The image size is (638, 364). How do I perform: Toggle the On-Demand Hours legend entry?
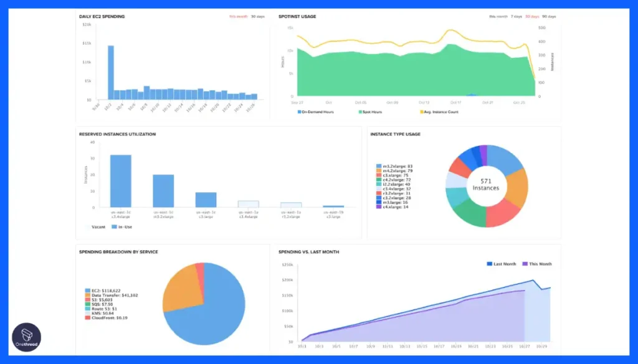click(316, 112)
